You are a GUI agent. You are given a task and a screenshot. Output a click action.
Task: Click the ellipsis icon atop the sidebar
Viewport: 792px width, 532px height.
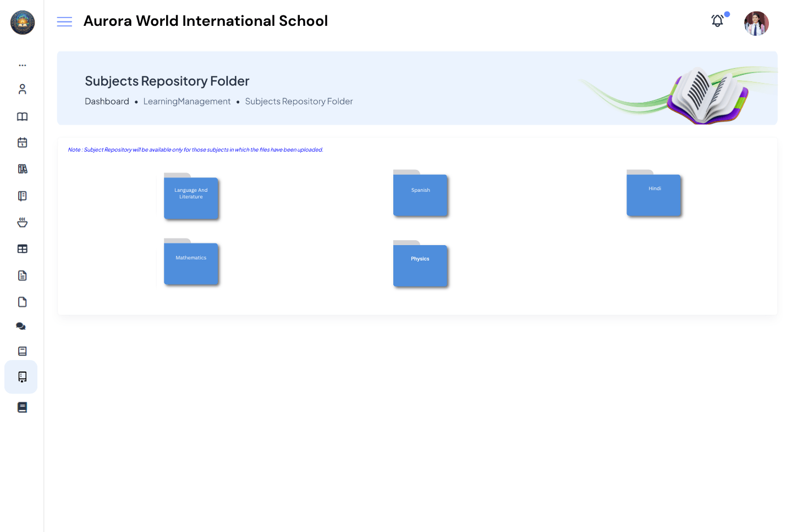pos(22,65)
